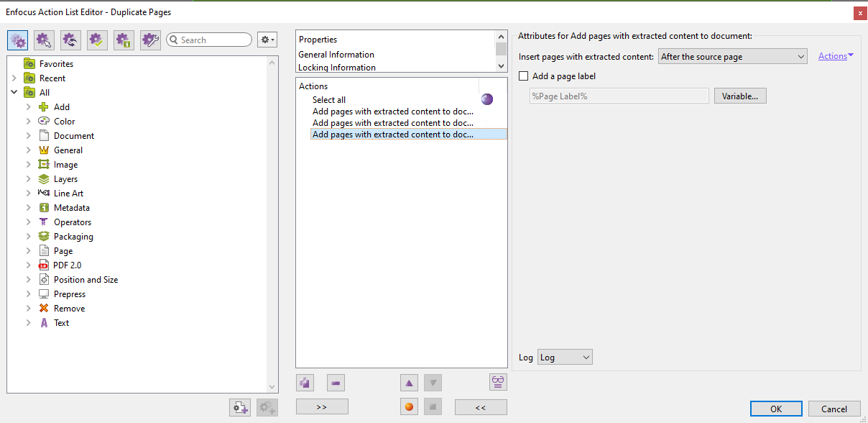Open the Actions link menu
The height and width of the screenshot is (423, 868).
pos(836,55)
